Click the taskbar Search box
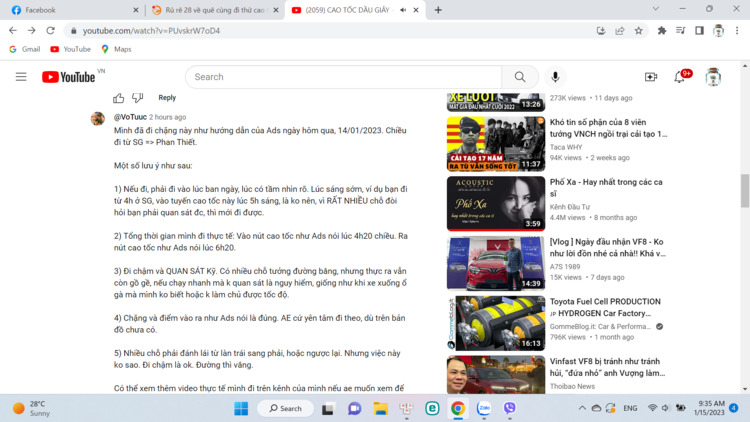The height and width of the screenshot is (422, 750). tap(286, 408)
